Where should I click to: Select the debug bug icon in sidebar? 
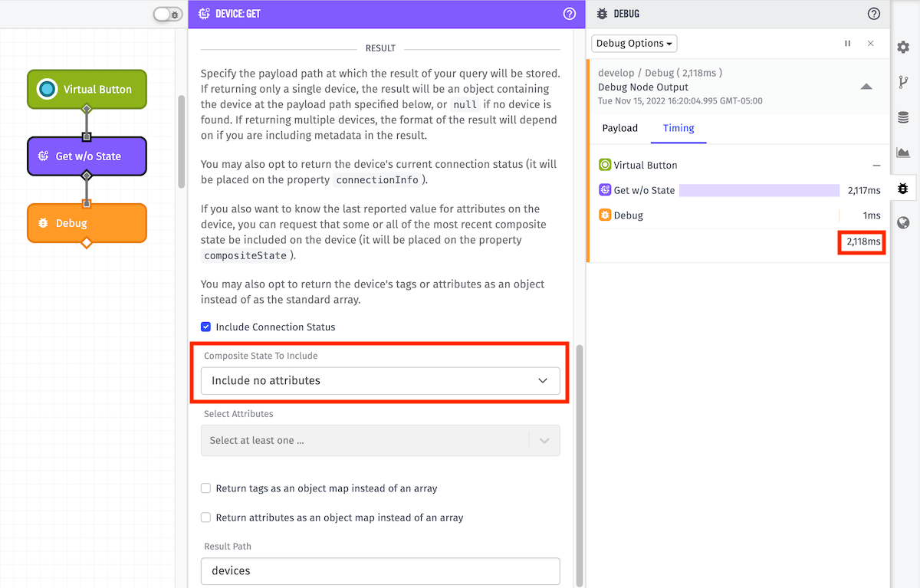903,188
